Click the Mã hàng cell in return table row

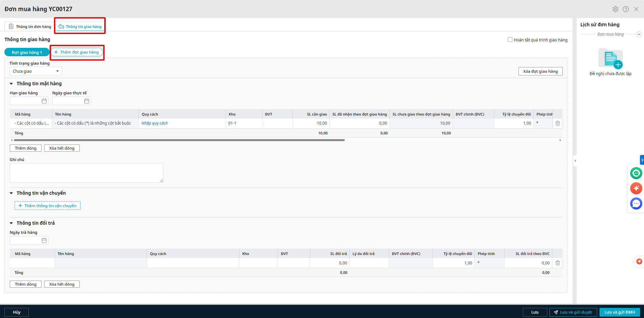(32, 263)
